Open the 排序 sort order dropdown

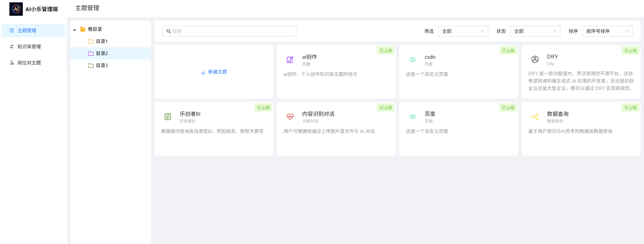pos(607,31)
